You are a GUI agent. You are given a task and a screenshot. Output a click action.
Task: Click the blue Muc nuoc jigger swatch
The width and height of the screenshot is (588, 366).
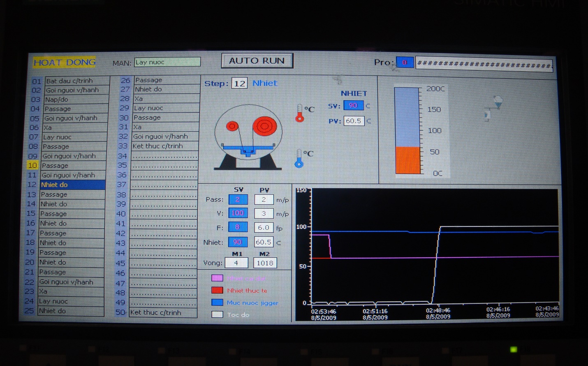click(x=217, y=303)
